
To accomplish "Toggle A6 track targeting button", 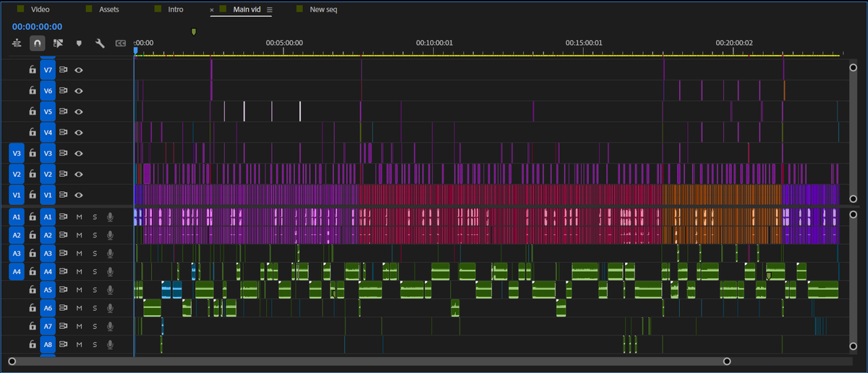I will pos(48,308).
